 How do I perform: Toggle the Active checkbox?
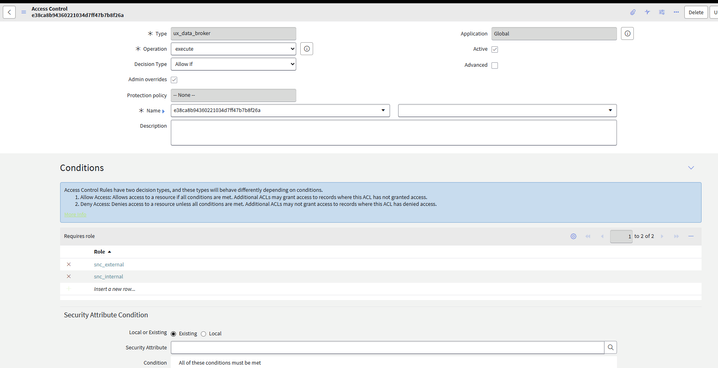point(495,49)
